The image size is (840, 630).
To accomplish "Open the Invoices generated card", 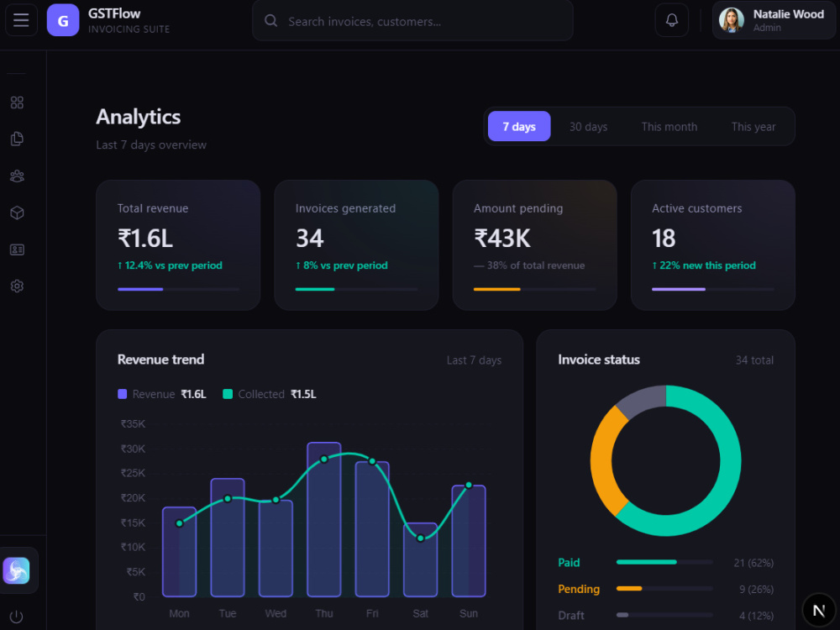I will 356,245.
